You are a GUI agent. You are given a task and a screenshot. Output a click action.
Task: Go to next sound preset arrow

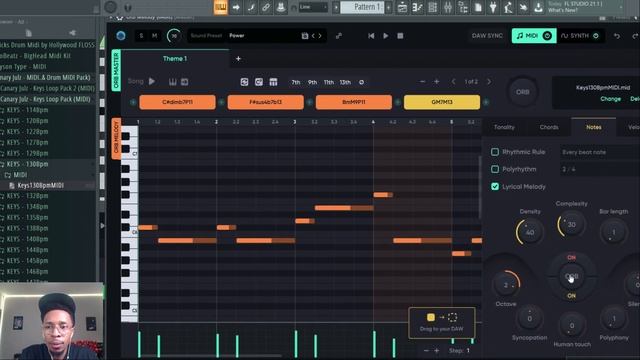[x=320, y=36]
